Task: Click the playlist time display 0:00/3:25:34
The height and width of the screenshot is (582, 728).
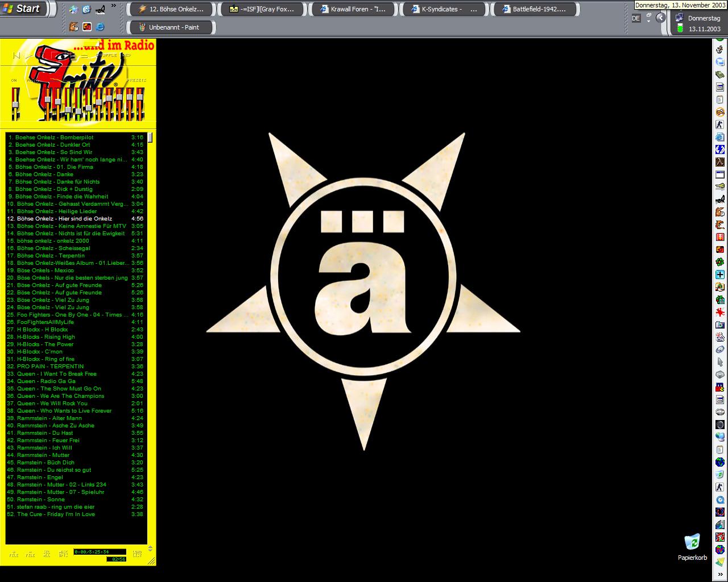Action: click(x=100, y=552)
